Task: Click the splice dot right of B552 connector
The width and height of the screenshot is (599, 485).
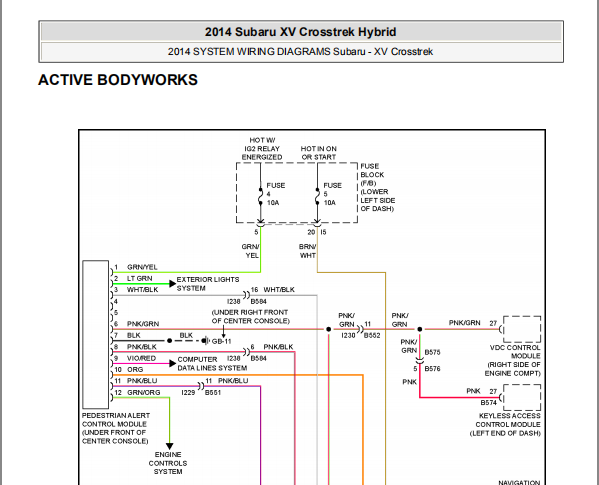Action: point(419,329)
